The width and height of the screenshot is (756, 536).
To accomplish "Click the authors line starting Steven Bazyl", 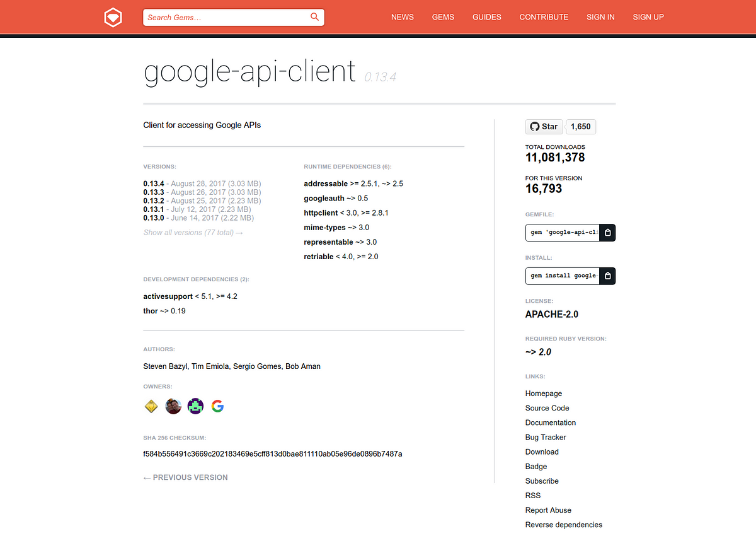I will (232, 366).
